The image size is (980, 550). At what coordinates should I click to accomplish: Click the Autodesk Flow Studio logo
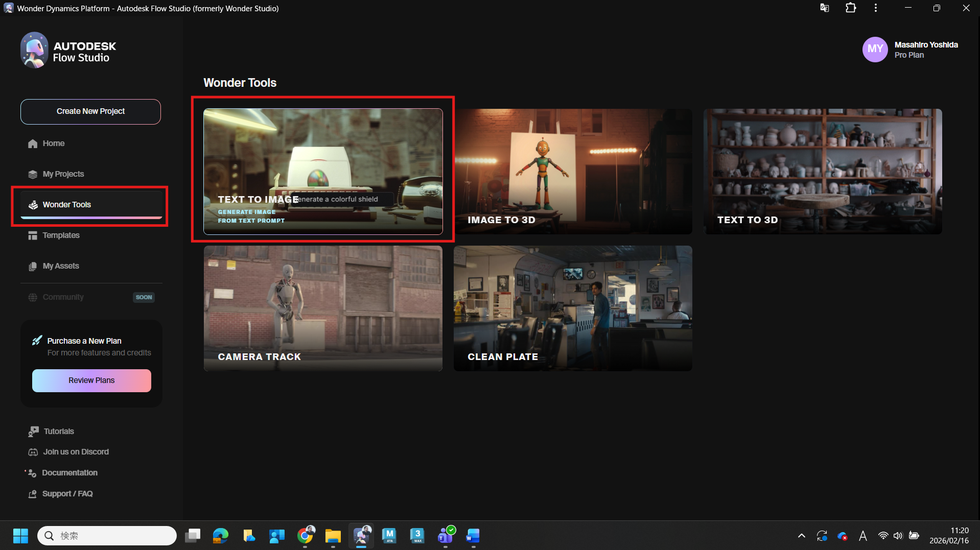click(68, 51)
